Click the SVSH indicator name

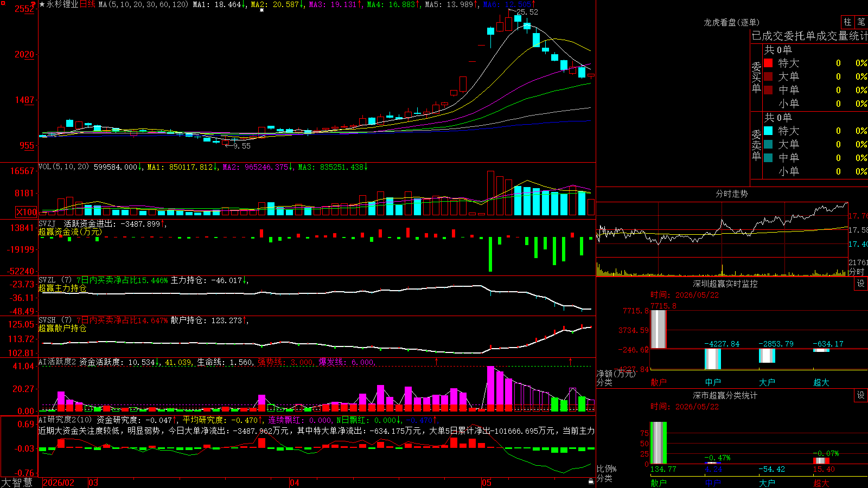(47, 320)
